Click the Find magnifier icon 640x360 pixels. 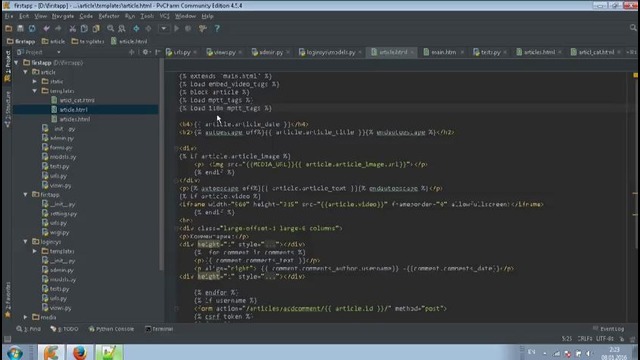110,29
